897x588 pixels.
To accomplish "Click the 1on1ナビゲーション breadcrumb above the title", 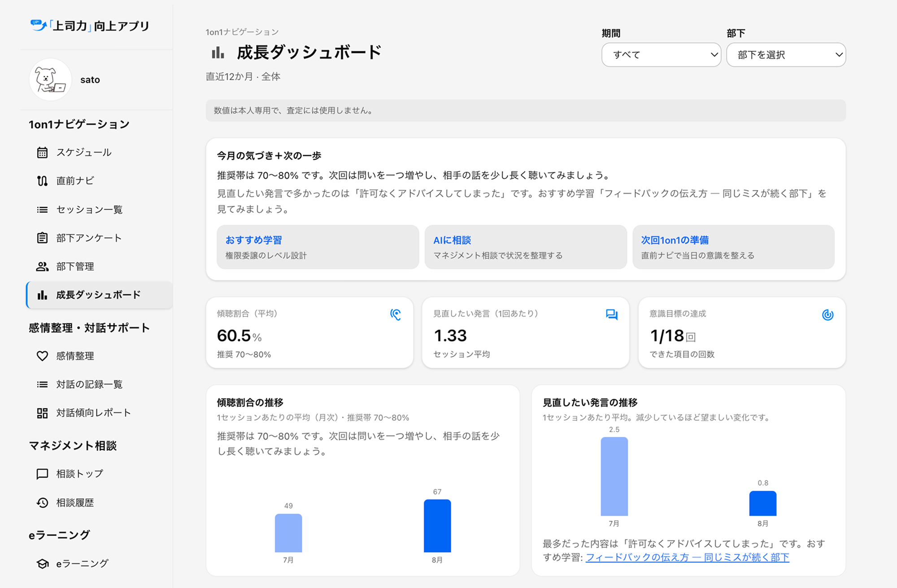I will coord(242,32).
